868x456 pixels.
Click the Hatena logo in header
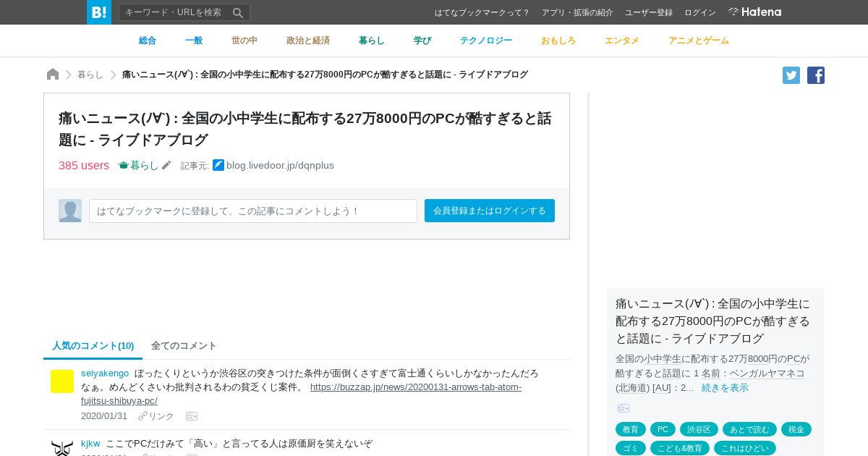pos(754,12)
